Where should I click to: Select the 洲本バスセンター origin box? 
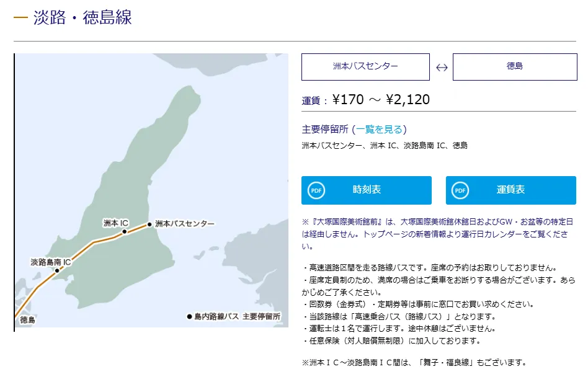point(365,67)
